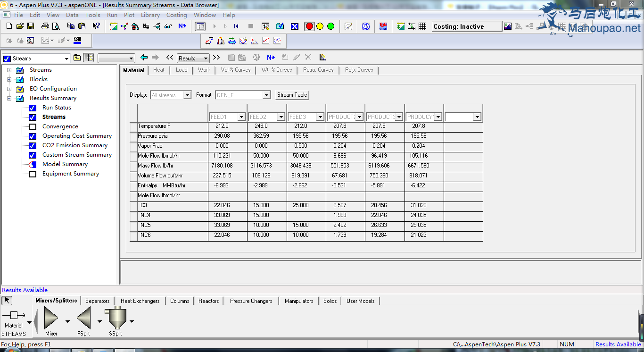Click the Check Results icon

coord(280,26)
